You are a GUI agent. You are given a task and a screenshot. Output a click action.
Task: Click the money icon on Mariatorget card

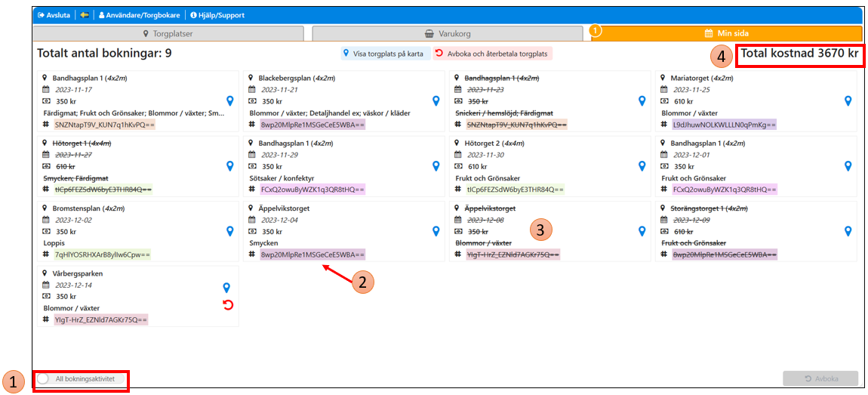[664, 101]
